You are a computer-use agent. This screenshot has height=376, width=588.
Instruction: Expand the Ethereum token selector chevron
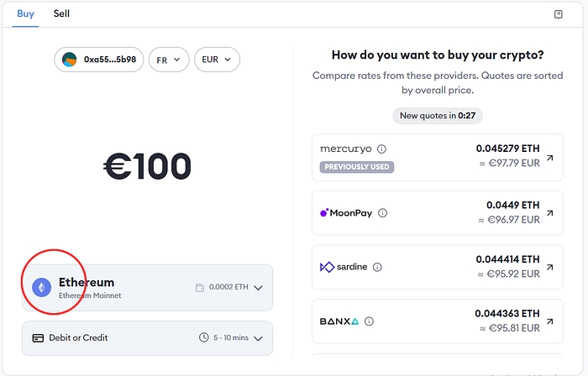(x=258, y=288)
